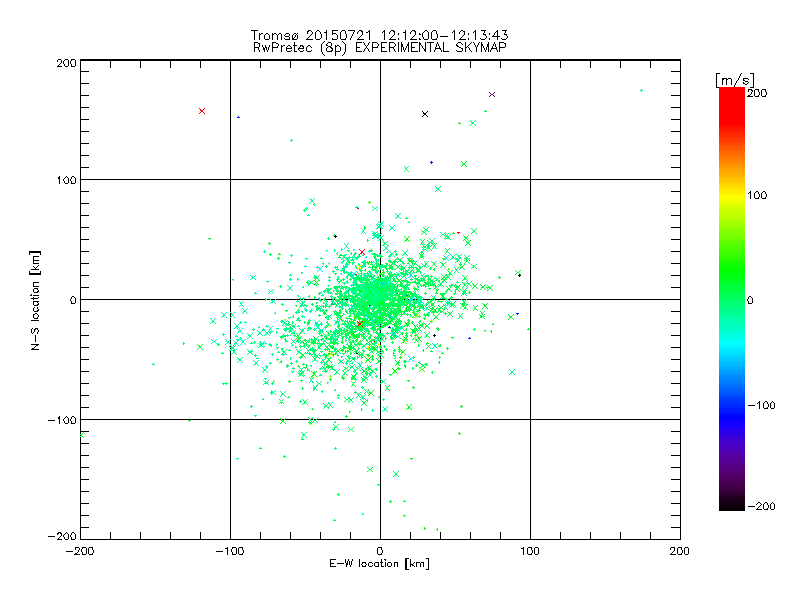Click the '200' tick label on the N-S axis

point(66,63)
